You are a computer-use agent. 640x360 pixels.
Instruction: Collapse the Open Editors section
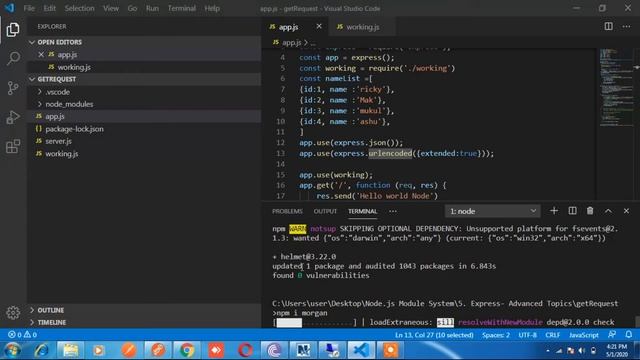[145, 42]
